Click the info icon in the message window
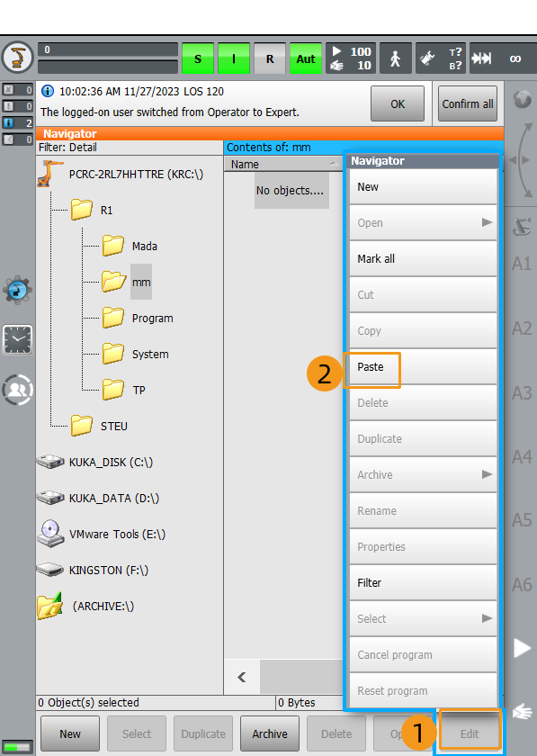Viewport: 537px width, 756px height. tap(48, 91)
